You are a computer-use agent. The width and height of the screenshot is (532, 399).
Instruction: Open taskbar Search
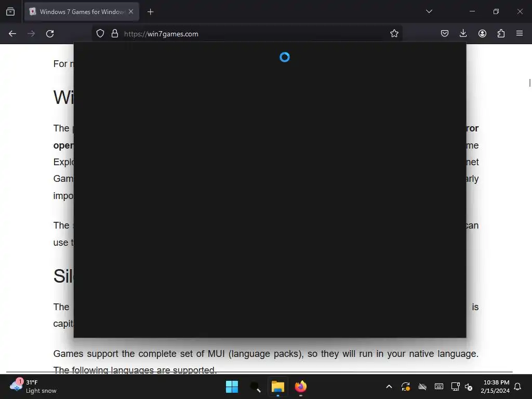click(255, 387)
